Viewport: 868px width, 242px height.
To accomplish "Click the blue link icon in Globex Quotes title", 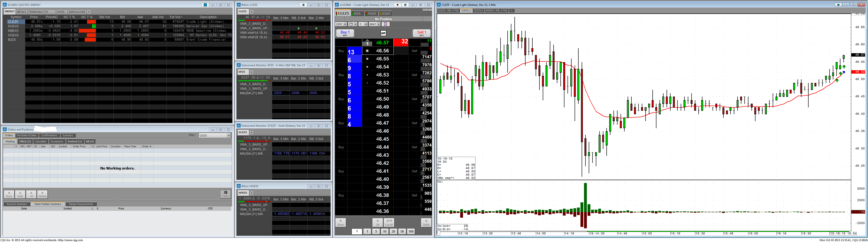I will pyautogui.click(x=205, y=5).
